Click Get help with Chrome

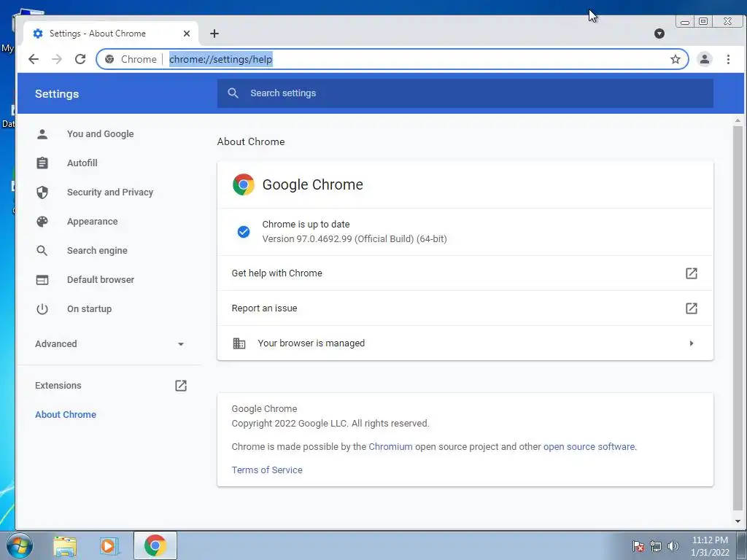click(x=465, y=273)
